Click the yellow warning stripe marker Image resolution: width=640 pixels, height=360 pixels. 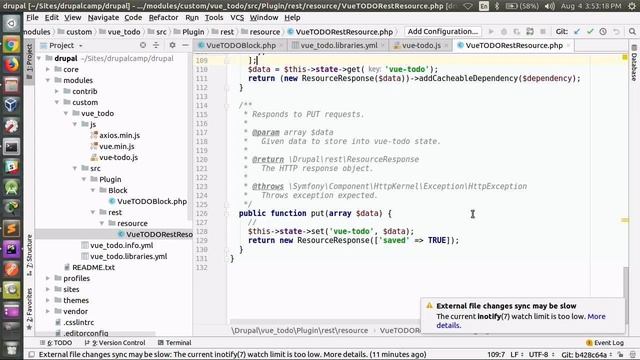pos(624,220)
